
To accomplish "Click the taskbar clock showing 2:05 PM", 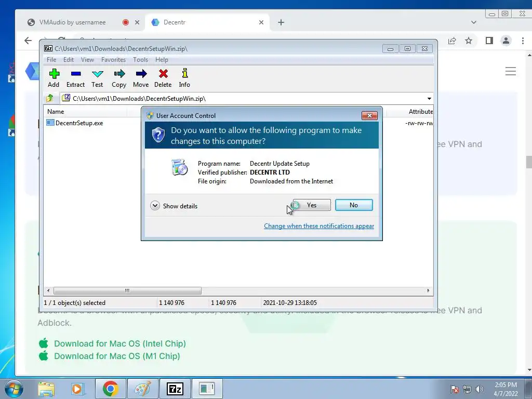I will click(506, 389).
